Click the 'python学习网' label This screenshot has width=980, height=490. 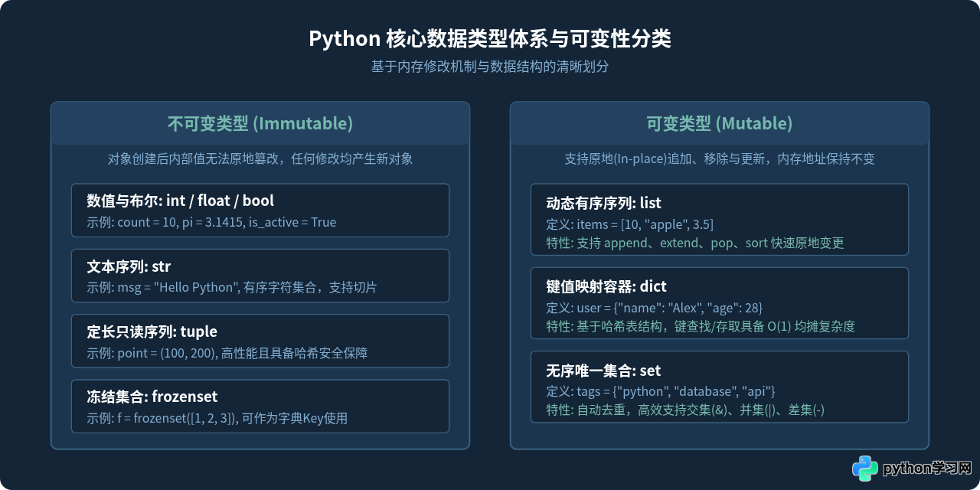click(927, 469)
